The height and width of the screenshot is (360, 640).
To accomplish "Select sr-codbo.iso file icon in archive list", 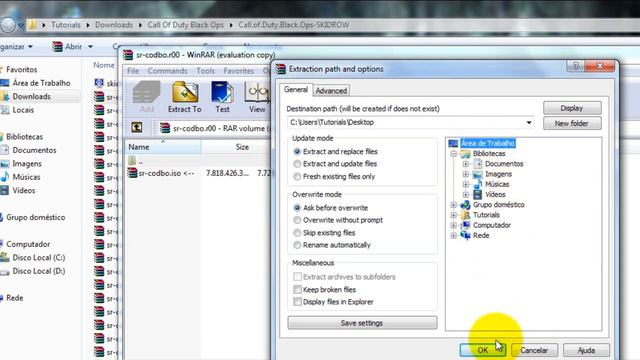I will (x=132, y=173).
